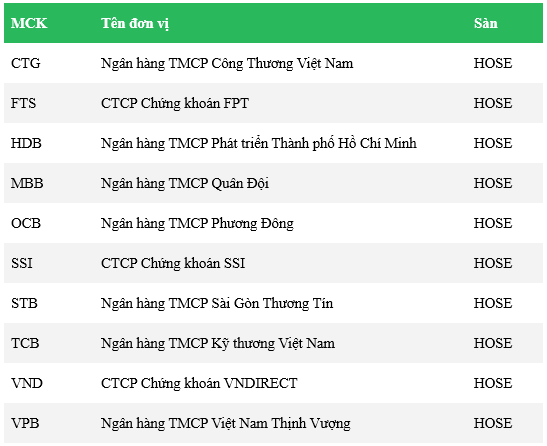Select the VND stock code
Screen dimensions: 547x446
27,383
